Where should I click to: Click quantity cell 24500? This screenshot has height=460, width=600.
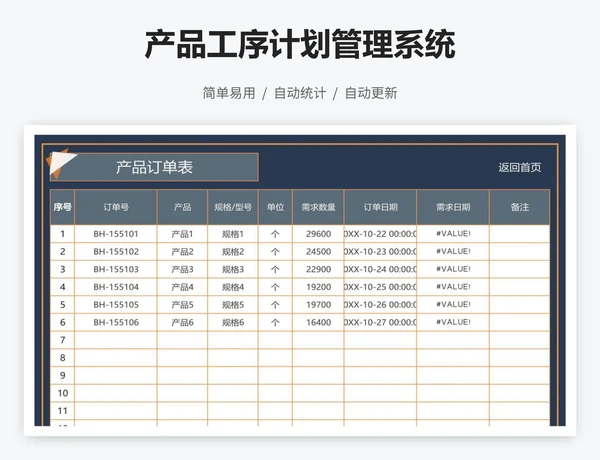(318, 251)
